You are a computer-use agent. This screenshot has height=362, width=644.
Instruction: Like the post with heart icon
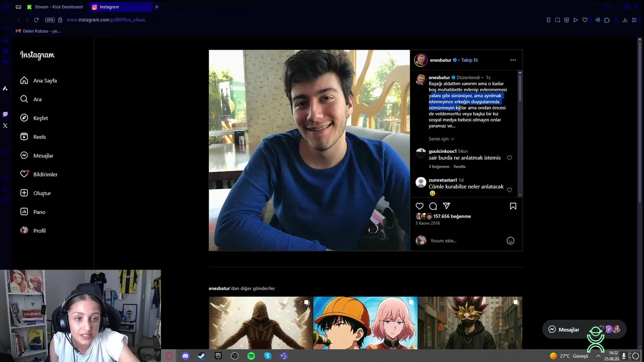[x=420, y=206]
